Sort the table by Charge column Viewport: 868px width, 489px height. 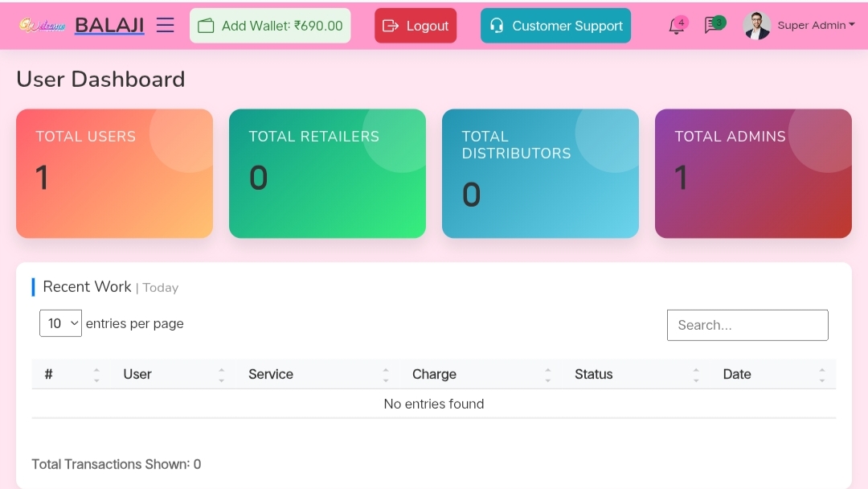(434, 374)
